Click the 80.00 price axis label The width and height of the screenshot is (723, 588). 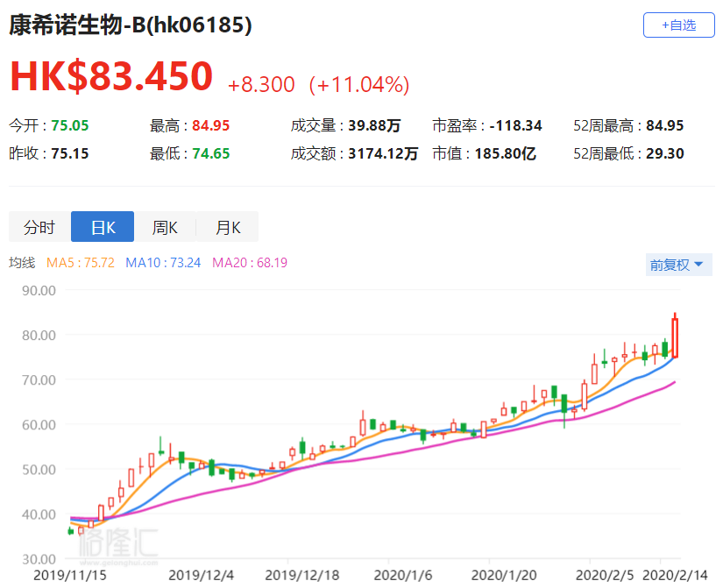coord(39,336)
